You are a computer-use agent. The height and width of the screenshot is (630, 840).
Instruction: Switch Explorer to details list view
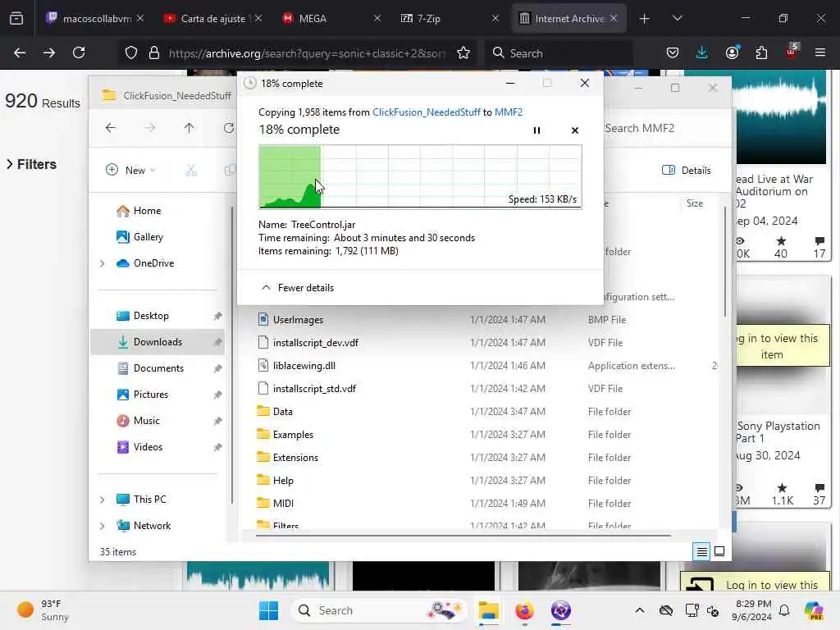702,551
